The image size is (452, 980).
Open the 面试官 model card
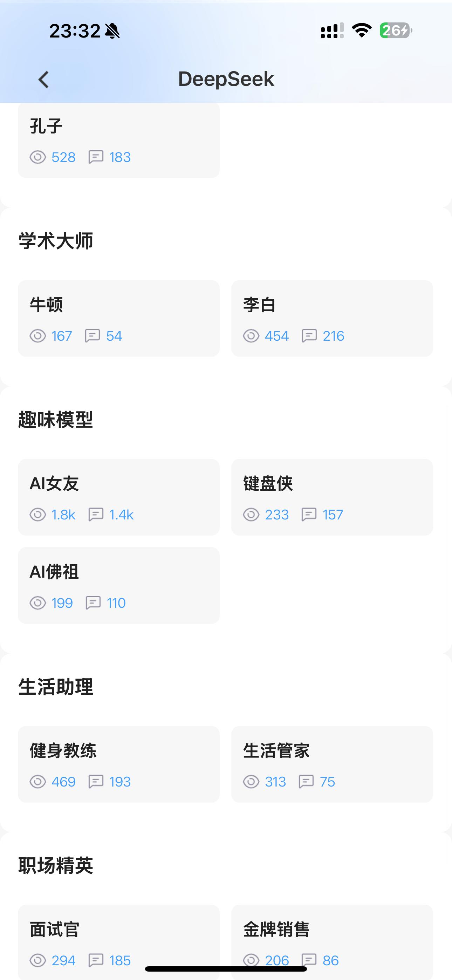pyautogui.click(x=119, y=940)
